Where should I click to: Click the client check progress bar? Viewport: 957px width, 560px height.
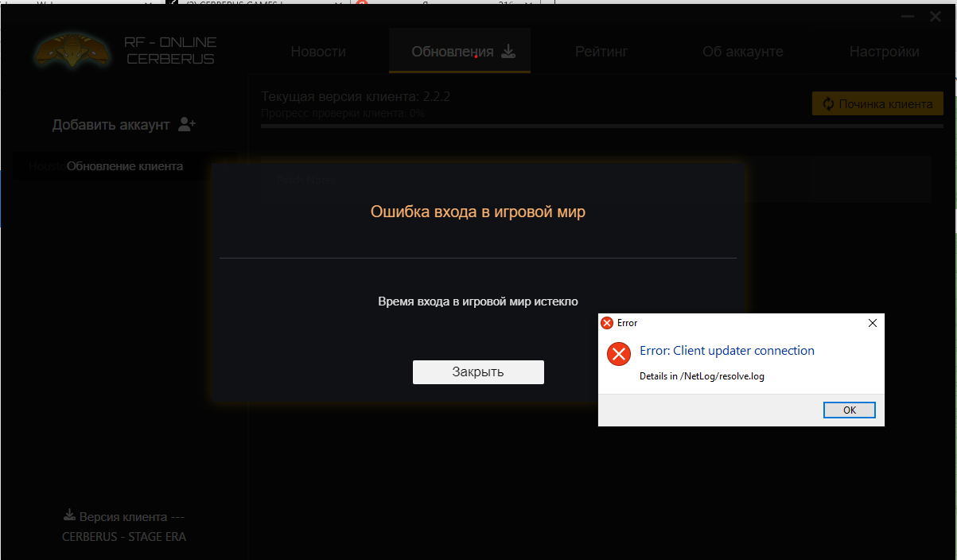coord(602,126)
